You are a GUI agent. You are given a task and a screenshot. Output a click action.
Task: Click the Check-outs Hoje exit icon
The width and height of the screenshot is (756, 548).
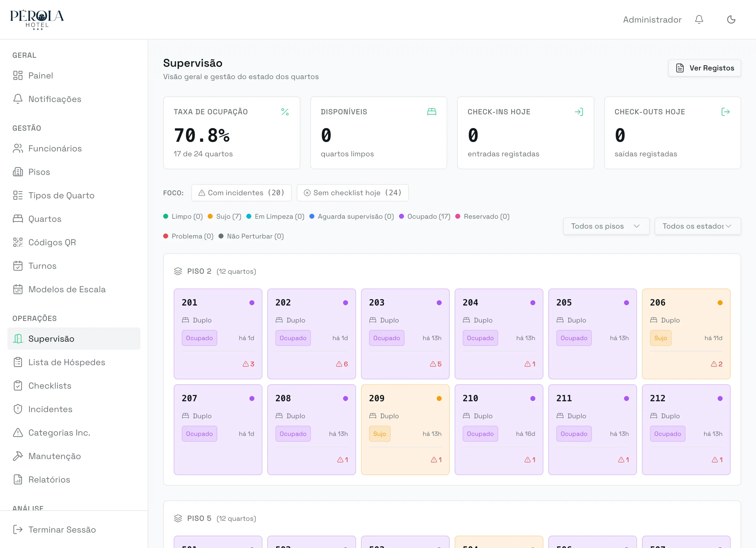click(725, 112)
